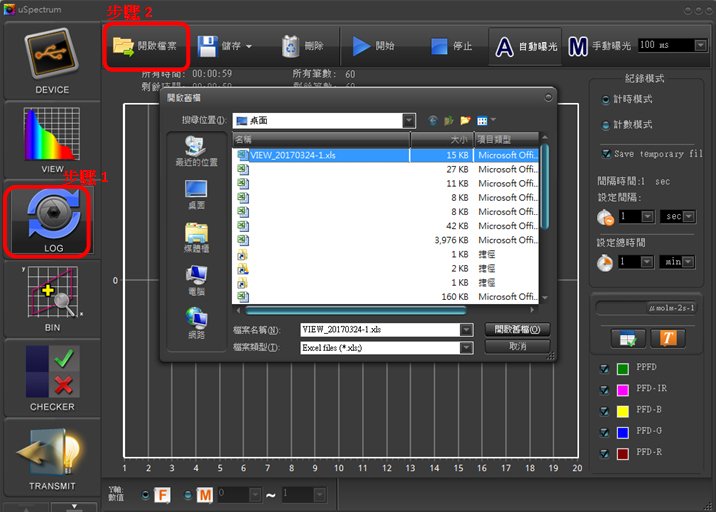The height and width of the screenshot is (512, 716).
Task: Open the total time value dropdown
Action: click(647, 262)
